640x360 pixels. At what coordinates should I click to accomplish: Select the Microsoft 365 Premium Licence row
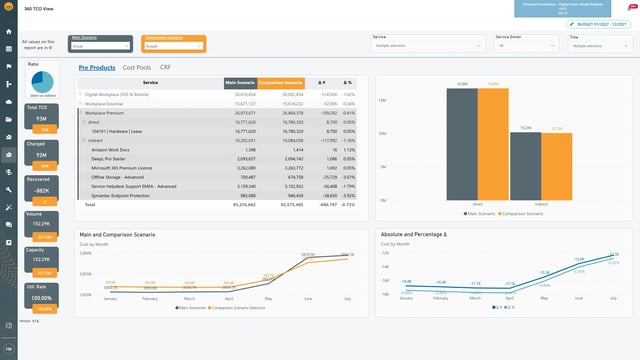pos(217,168)
